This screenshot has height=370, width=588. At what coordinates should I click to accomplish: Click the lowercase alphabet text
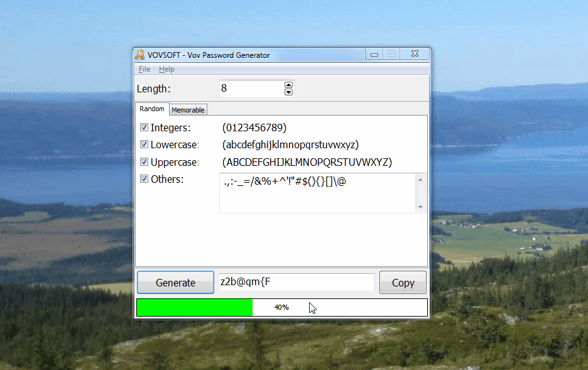pyautogui.click(x=291, y=144)
